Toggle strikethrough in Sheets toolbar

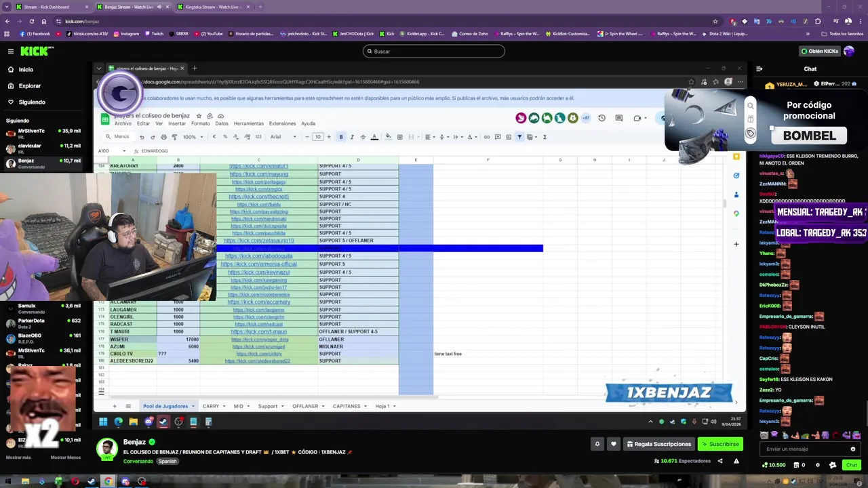pos(363,137)
